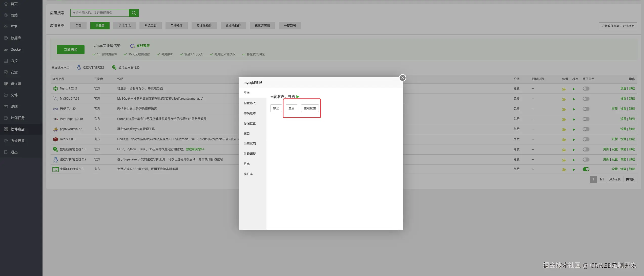Screen dimensions: 644x276
Task: Switch to 配置修改 tab in dialog
Action: click(250, 103)
